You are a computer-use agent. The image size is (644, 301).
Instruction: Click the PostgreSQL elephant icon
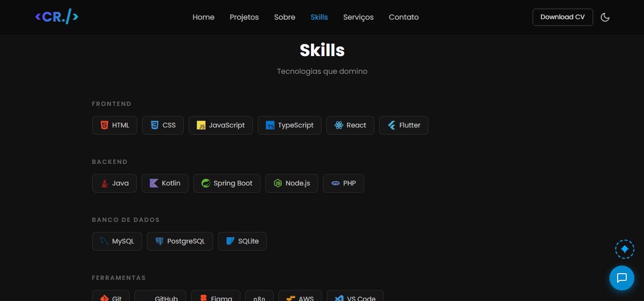[x=159, y=242]
